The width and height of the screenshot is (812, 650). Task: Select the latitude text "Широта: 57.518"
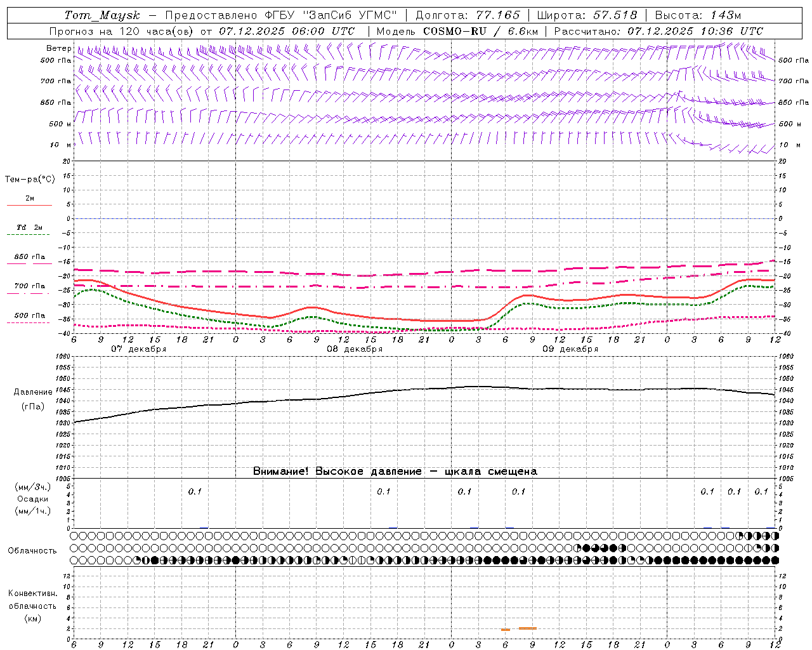click(587, 15)
